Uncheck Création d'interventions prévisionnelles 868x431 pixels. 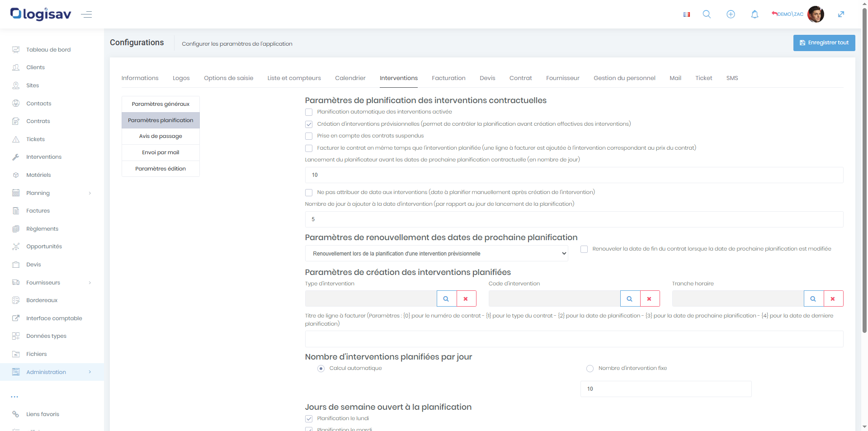tap(309, 124)
